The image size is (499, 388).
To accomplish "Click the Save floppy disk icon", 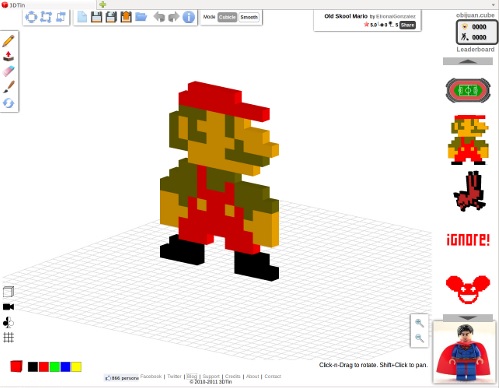I will click(97, 17).
